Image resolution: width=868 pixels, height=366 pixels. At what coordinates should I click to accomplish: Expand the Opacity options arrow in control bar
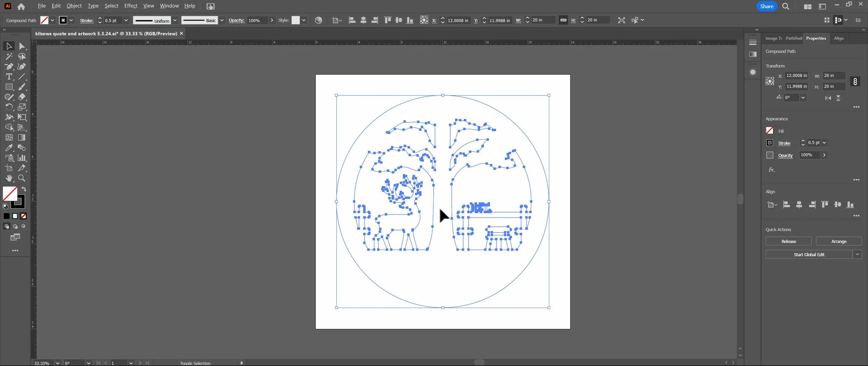[272, 20]
